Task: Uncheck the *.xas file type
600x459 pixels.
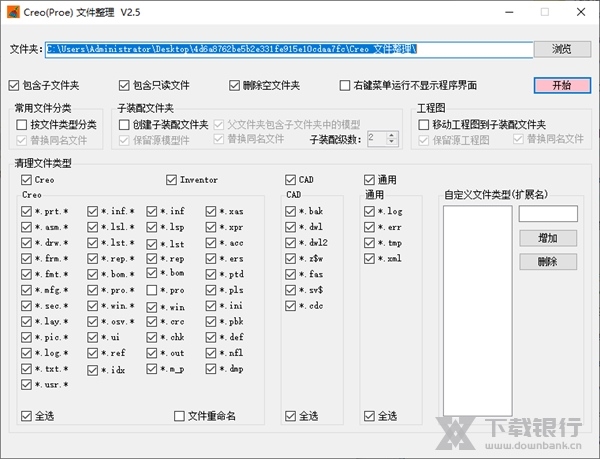Action: click(x=211, y=212)
